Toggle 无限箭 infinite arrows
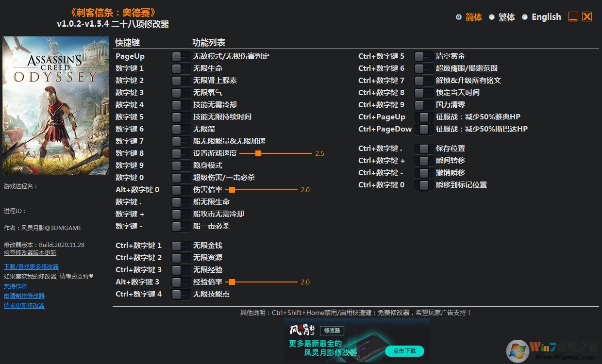 180,129
